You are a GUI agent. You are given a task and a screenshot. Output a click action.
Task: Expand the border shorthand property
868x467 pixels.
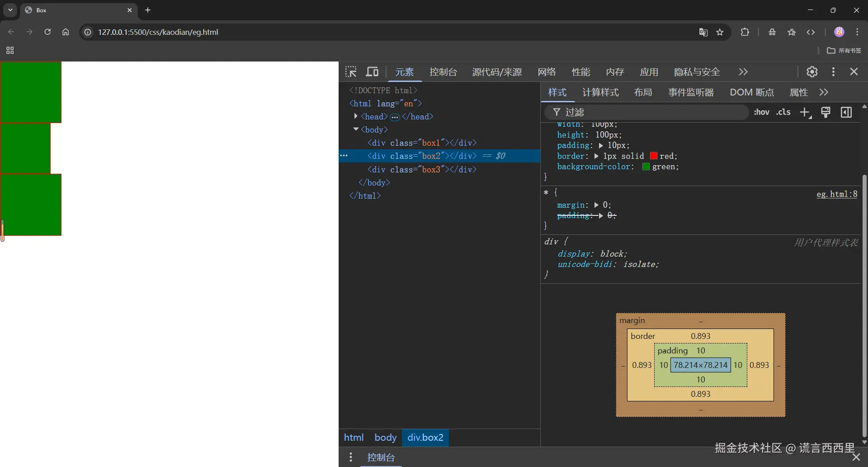click(x=596, y=156)
